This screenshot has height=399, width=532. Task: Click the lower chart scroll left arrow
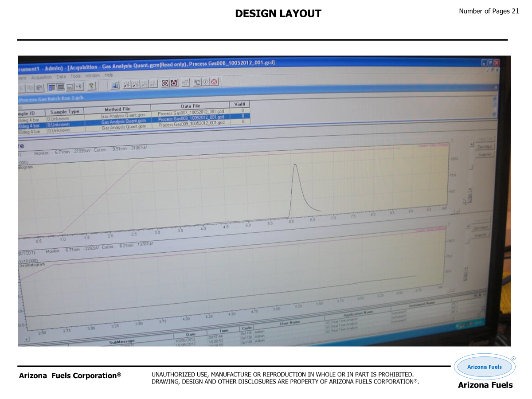(x=27, y=339)
